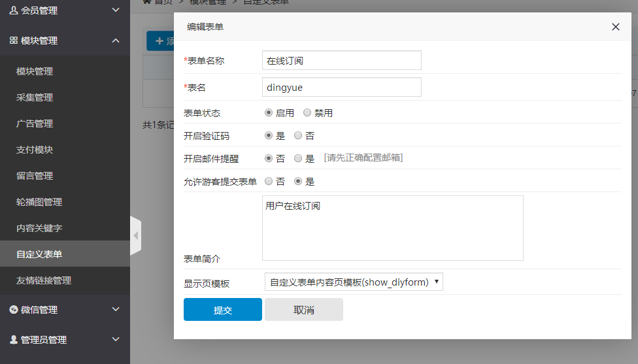Image resolution: width=638 pixels, height=364 pixels.
Task: Click into the 表单简介 text area
Action: pos(392,228)
